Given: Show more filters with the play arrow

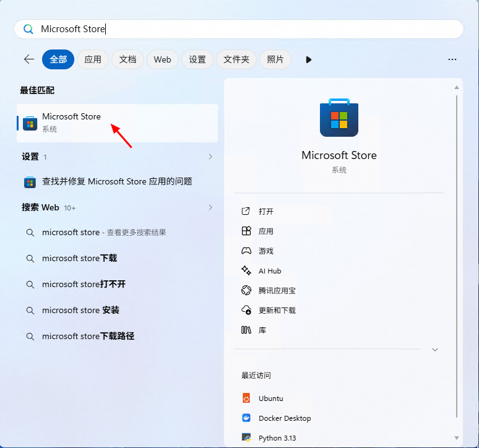Looking at the screenshot, I should click(309, 59).
